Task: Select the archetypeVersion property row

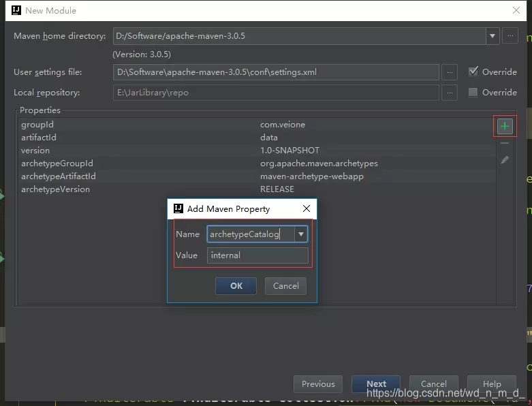Action: tap(257, 189)
